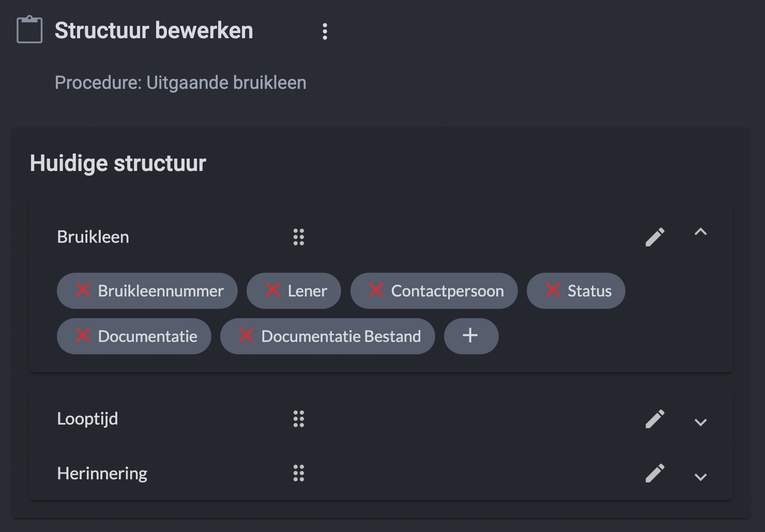Click the drag handle for Looptijd

point(299,419)
